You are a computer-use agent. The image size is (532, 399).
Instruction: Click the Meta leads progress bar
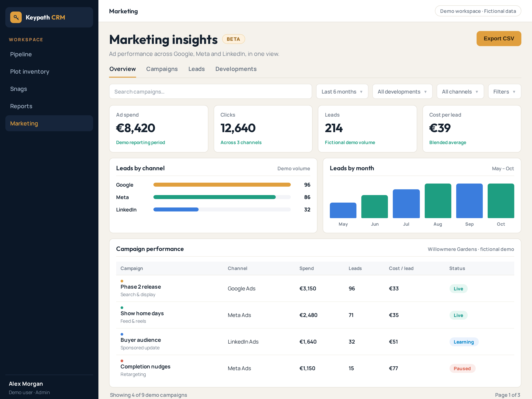coord(222,197)
